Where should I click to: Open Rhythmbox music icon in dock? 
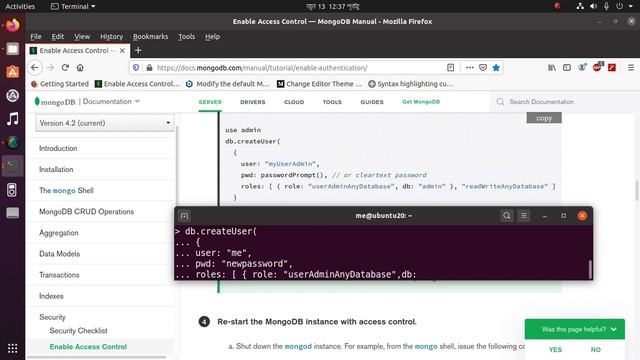coord(13,119)
